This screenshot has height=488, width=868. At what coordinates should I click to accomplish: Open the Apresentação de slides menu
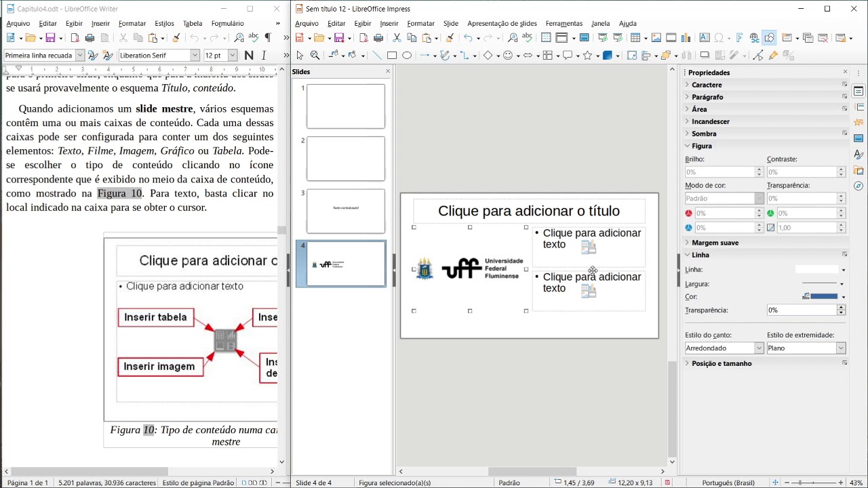click(x=502, y=24)
